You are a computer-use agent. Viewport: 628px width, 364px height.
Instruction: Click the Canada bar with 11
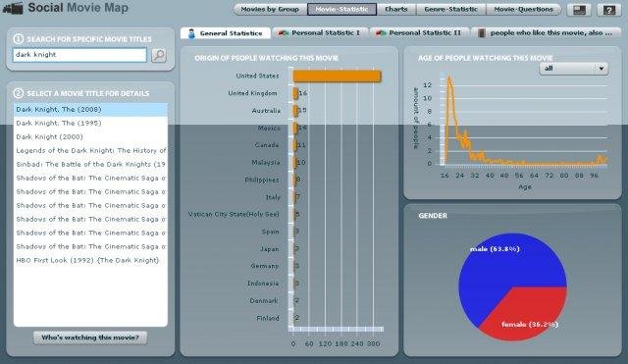(x=294, y=145)
